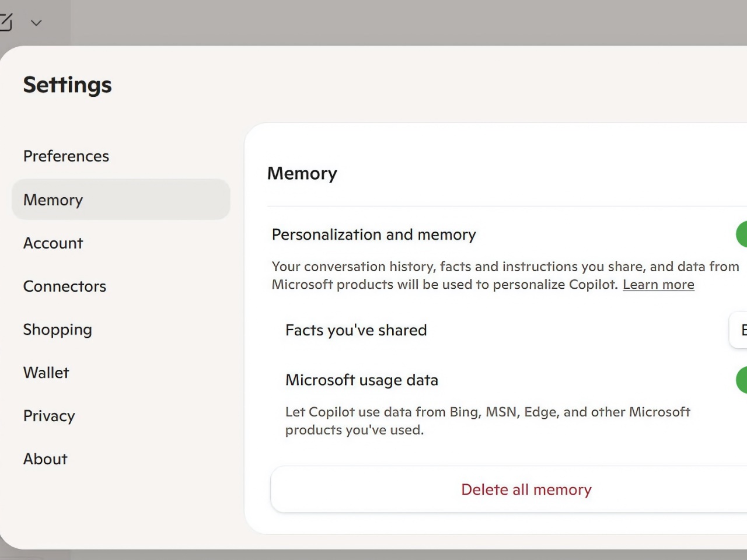
Task: Click the Memory panel heading
Action: coord(302,173)
